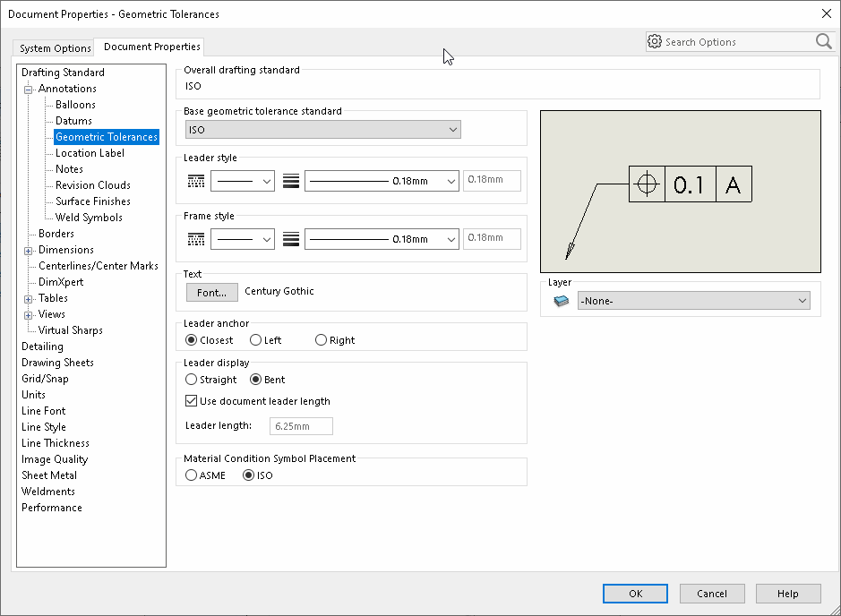Click the frame line style icon
Image resolution: width=841 pixels, height=616 pixels.
(196, 239)
